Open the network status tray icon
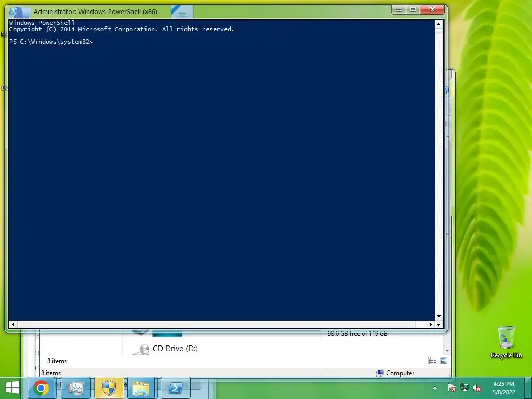 click(x=464, y=388)
